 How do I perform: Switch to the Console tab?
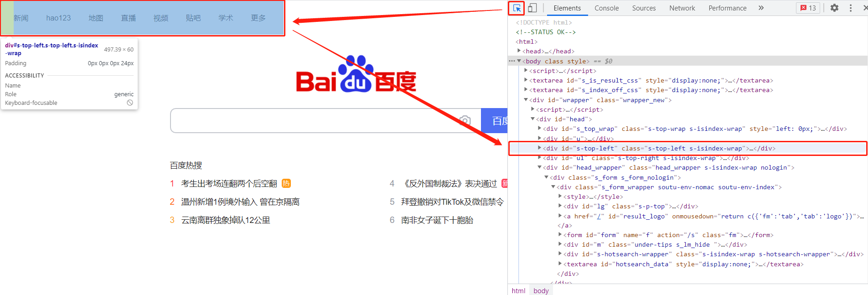pyautogui.click(x=606, y=8)
